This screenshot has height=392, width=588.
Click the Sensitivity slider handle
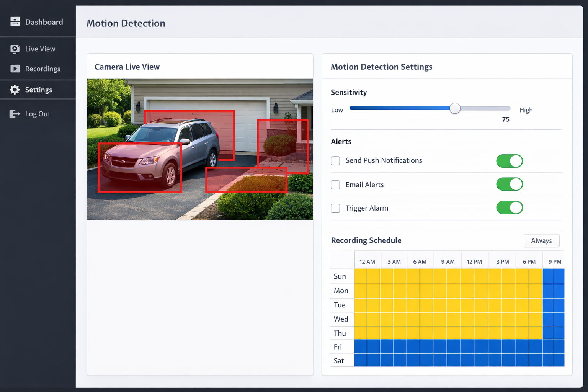(x=455, y=109)
